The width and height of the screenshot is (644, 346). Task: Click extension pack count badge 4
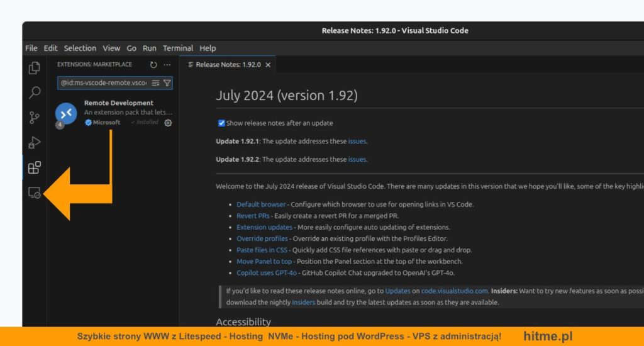pyautogui.click(x=60, y=125)
